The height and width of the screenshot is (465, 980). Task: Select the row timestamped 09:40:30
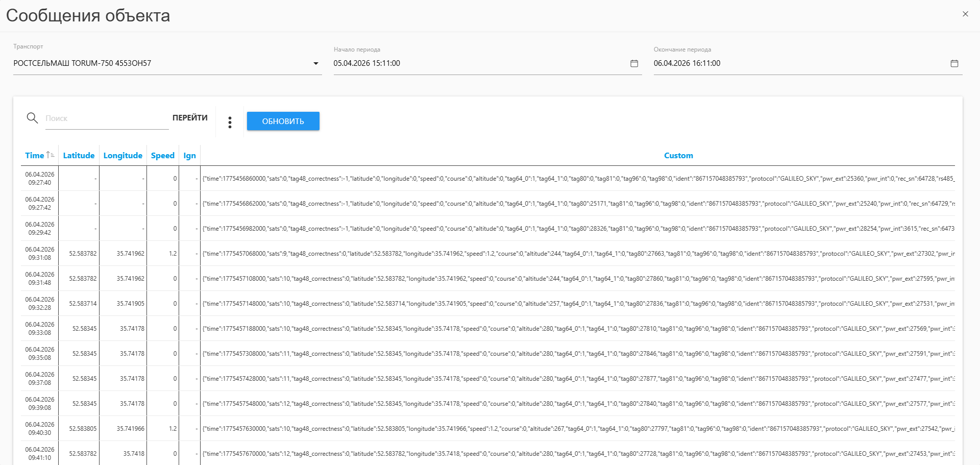click(x=40, y=429)
